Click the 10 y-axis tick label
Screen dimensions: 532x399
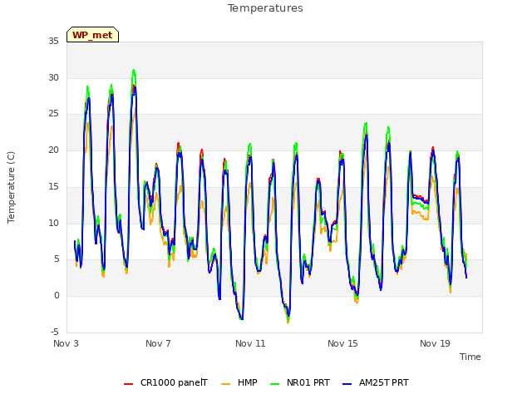click(x=53, y=224)
